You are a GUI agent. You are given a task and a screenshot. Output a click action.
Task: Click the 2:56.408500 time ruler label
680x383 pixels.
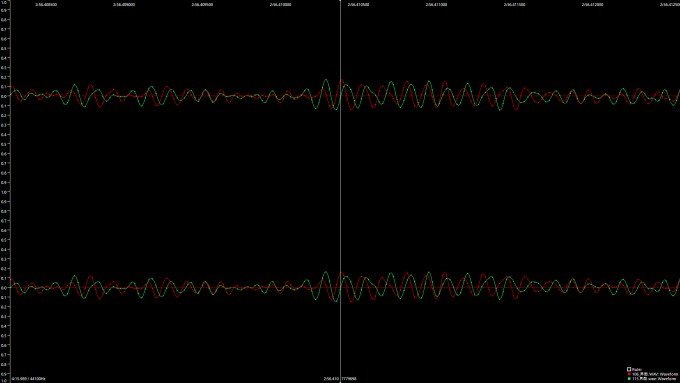pos(46,4)
